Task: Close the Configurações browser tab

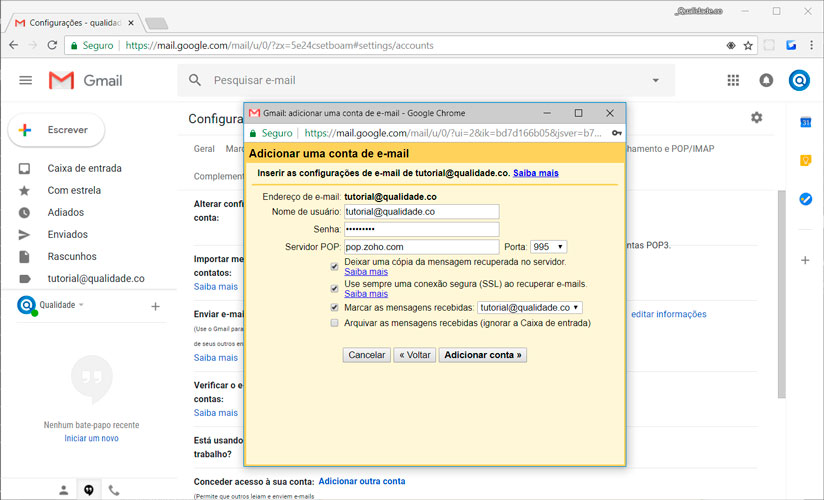Action: pos(131,23)
